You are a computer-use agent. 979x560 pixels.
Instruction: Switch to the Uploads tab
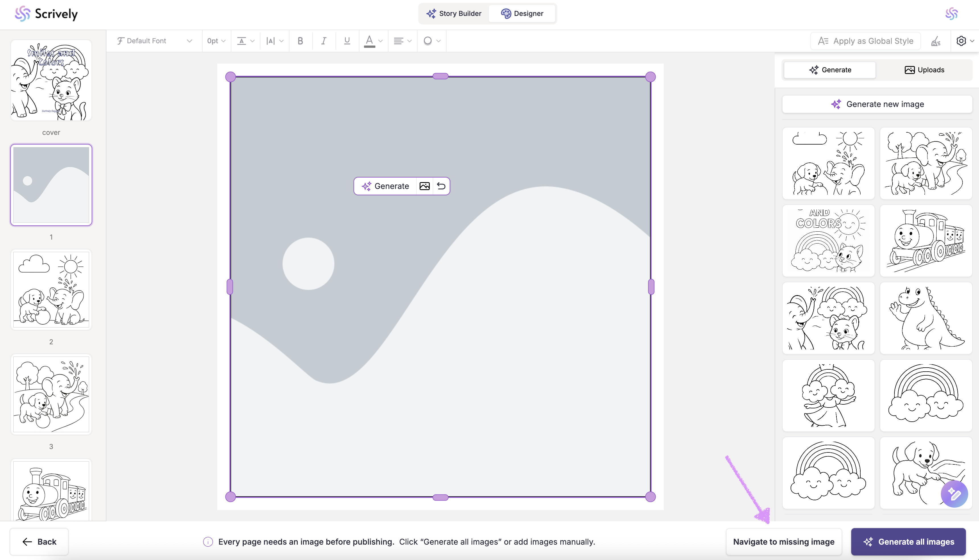[x=924, y=70]
